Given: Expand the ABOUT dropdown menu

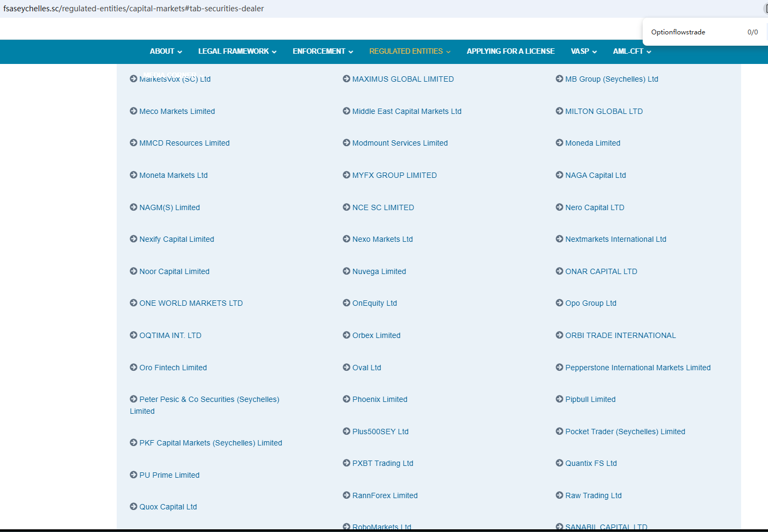Looking at the screenshot, I should pos(166,52).
